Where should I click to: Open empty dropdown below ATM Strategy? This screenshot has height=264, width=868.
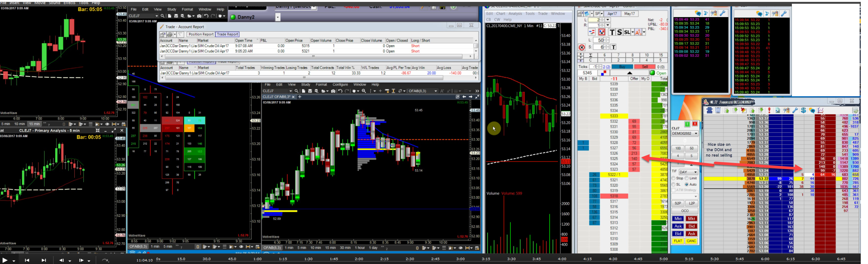click(684, 196)
